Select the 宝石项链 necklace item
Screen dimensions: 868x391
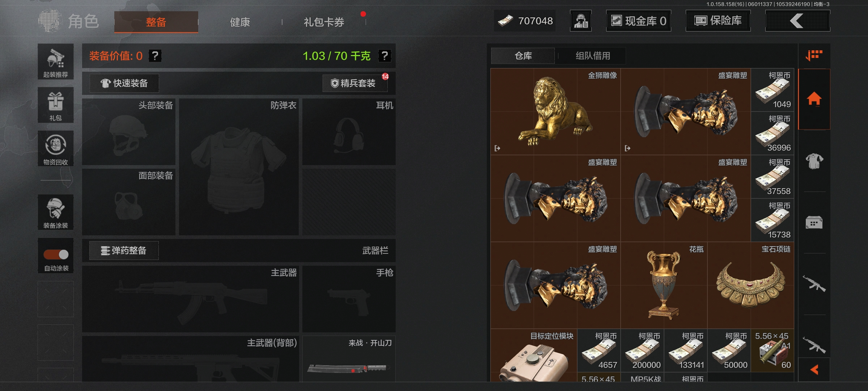coord(751,286)
